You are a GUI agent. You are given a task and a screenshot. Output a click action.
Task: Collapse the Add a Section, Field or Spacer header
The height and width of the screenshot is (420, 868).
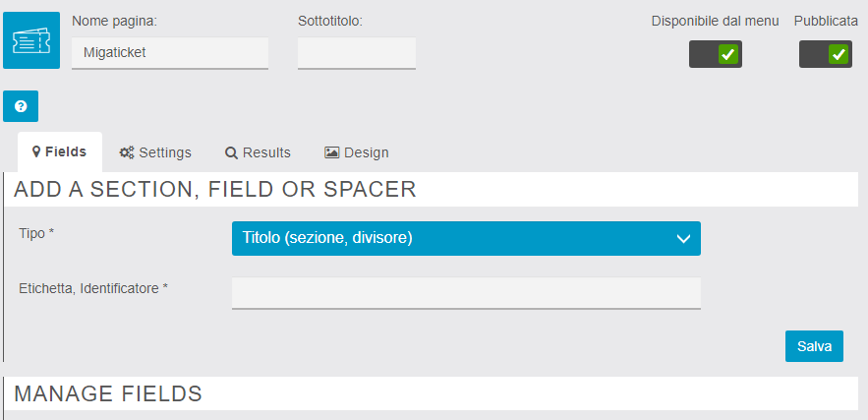click(215, 189)
